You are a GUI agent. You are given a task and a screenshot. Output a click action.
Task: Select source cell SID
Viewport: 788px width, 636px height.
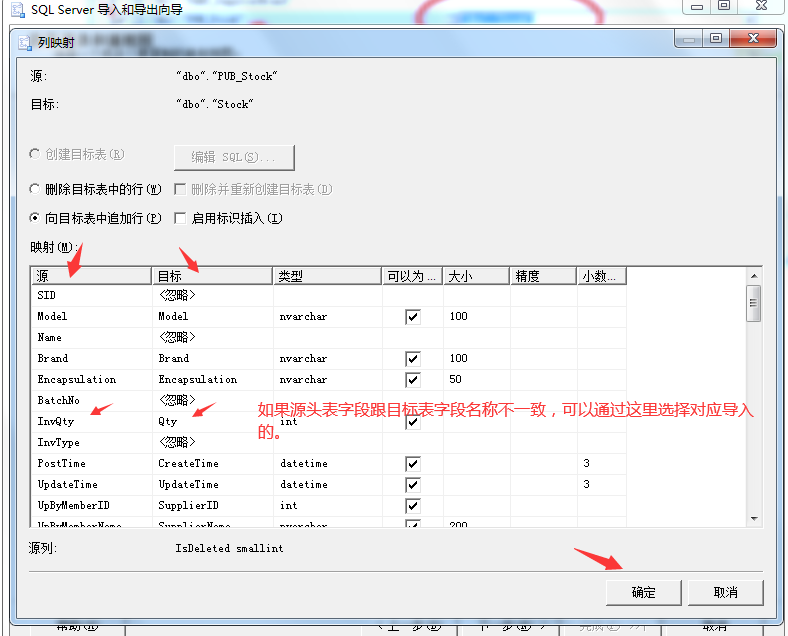click(91, 295)
